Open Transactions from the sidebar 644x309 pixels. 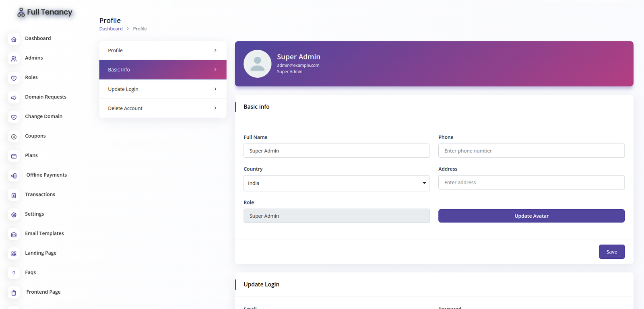click(x=40, y=194)
